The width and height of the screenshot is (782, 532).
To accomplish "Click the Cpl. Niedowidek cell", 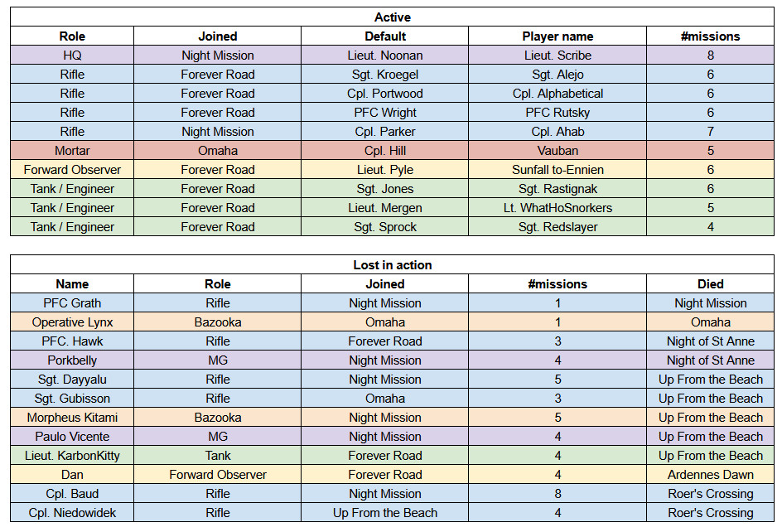I will pyautogui.click(x=72, y=513).
